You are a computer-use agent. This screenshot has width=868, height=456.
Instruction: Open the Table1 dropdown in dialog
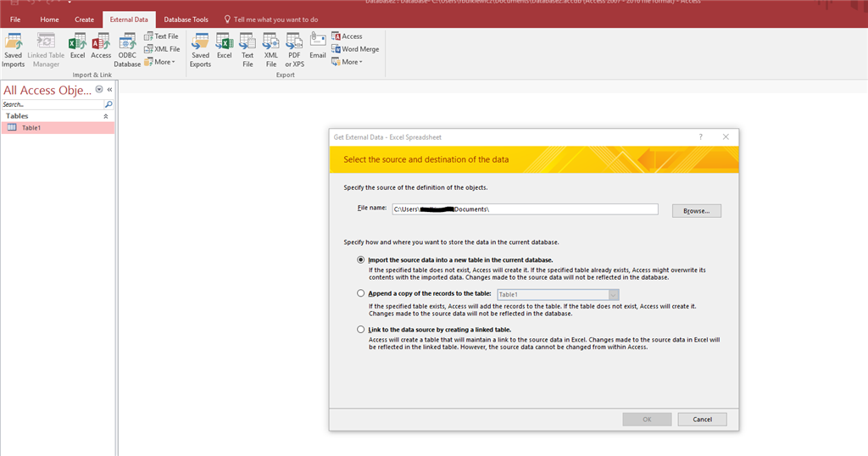(x=614, y=294)
